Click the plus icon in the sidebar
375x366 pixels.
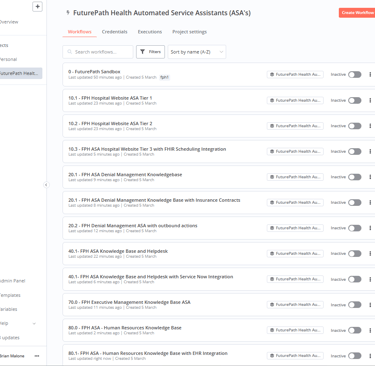pos(37,6)
